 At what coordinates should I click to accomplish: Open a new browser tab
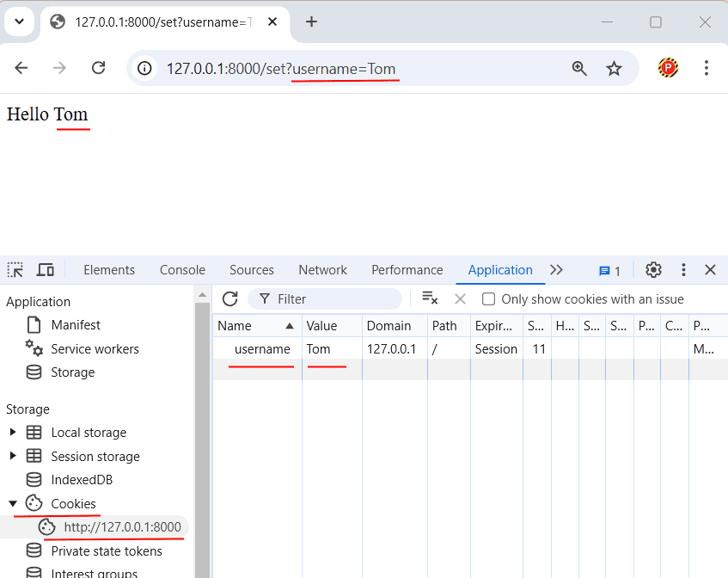pos(311,22)
